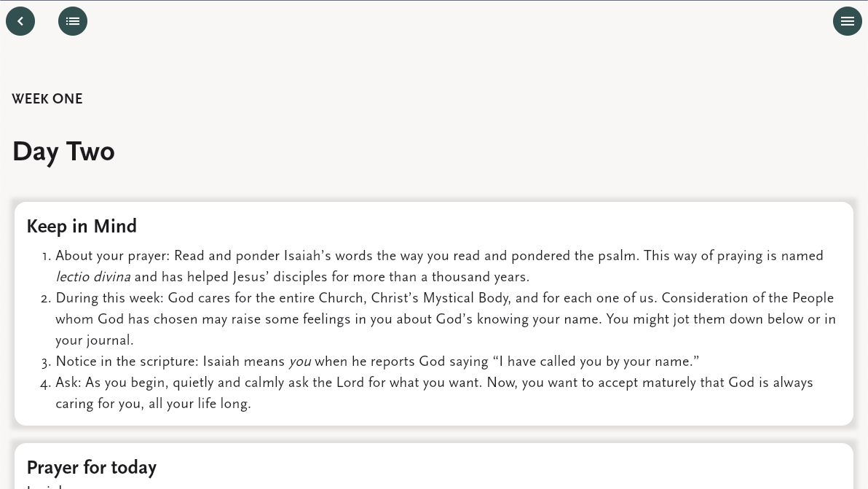This screenshot has width=868, height=489.
Task: Click the "About your prayer" text
Action: (113, 256)
